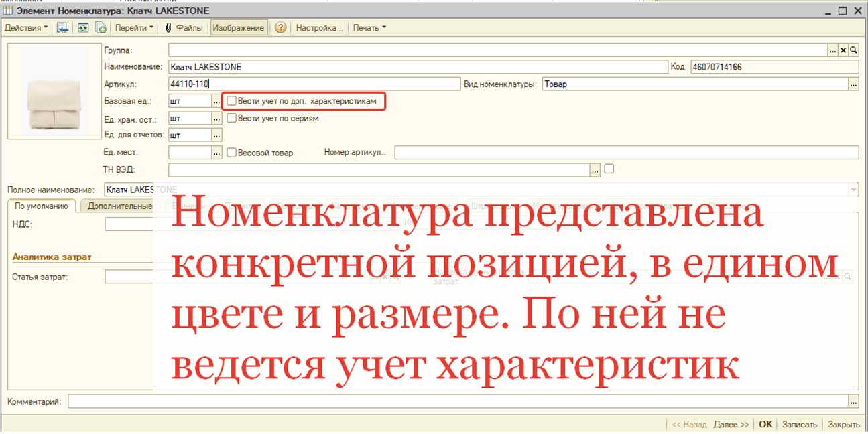
Task: Click the first toolbar icon with blue arrow
Action: click(62, 27)
